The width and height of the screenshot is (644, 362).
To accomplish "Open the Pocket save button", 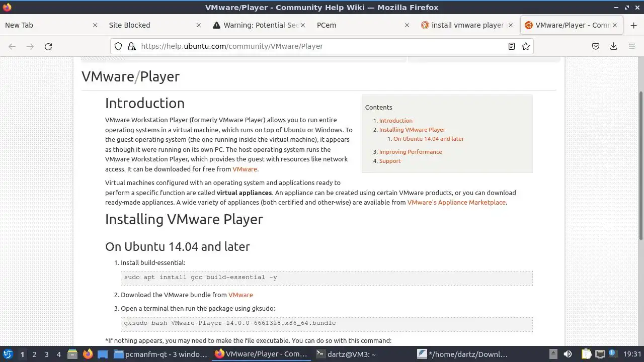I will pos(595,46).
